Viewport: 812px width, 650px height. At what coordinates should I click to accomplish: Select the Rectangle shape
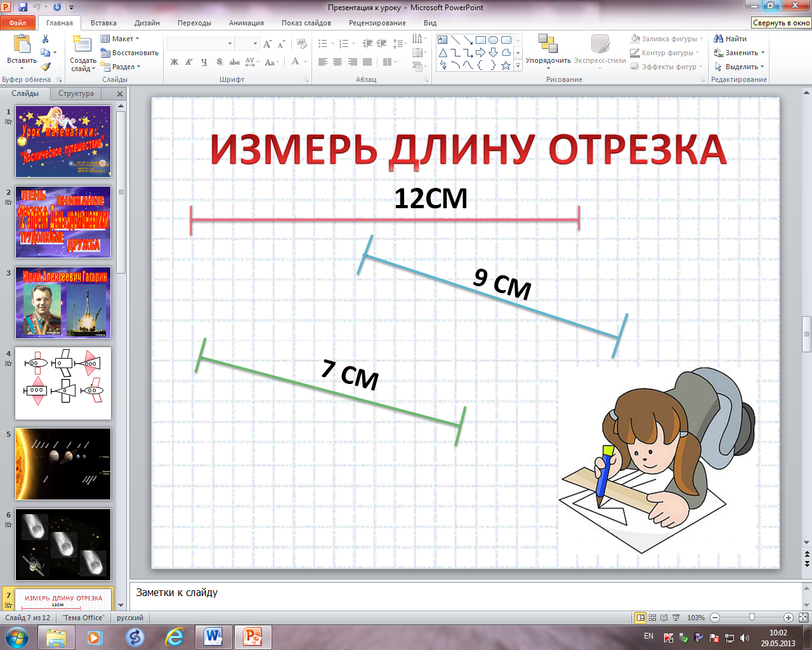[x=481, y=40]
